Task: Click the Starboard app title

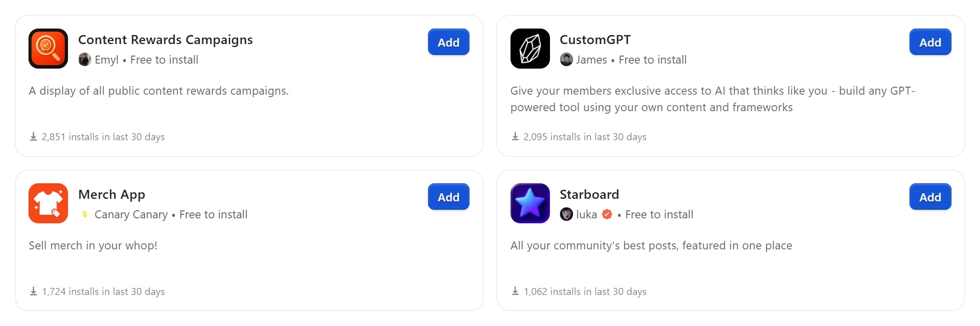Action: [x=589, y=194]
